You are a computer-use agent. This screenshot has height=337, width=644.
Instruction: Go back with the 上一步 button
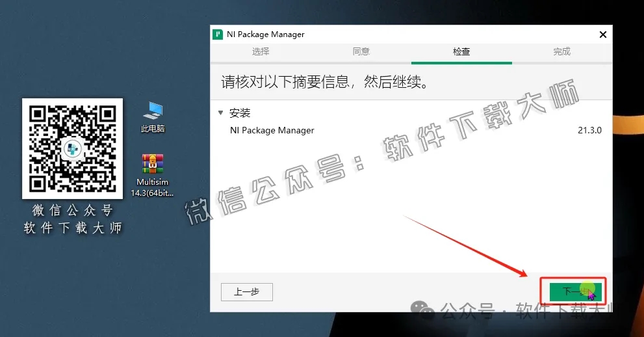[x=247, y=292]
